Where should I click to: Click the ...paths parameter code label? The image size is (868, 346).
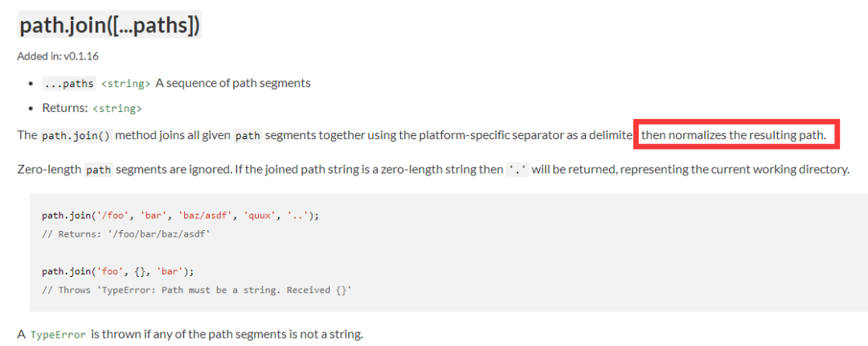point(69,84)
